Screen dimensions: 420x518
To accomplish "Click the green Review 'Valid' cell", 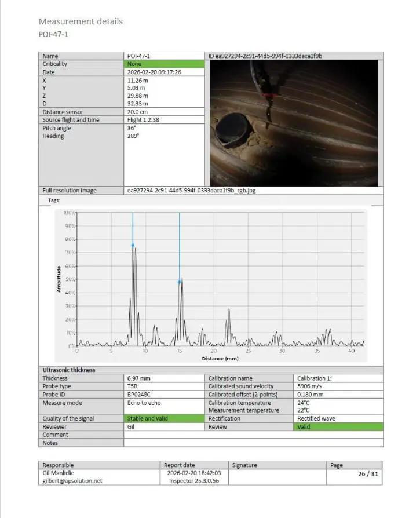I will pyautogui.click(x=338, y=427).
